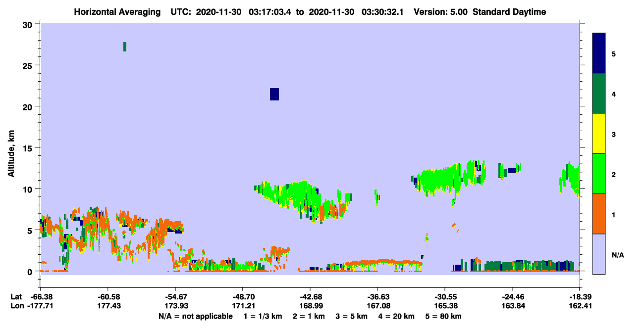
Task: Click the latitude value -54.67
Action: point(175,297)
